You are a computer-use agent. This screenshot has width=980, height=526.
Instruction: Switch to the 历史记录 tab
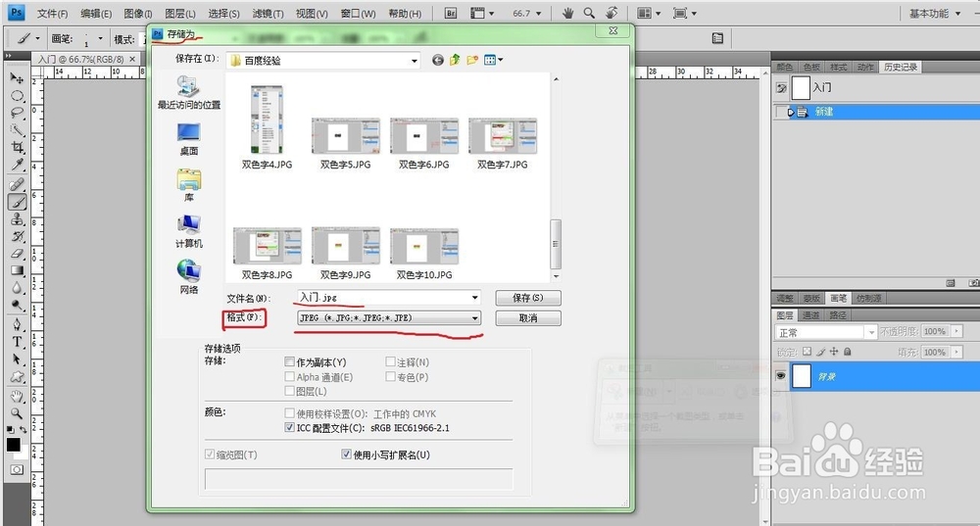(901, 67)
